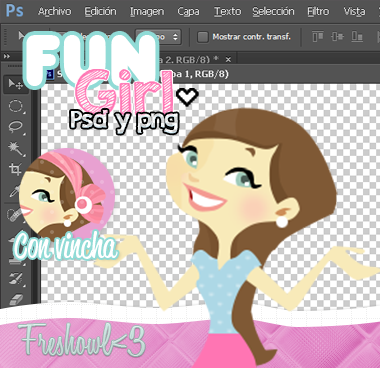Open the Capa menu
This screenshot has height=368, width=380.
pyautogui.click(x=188, y=11)
